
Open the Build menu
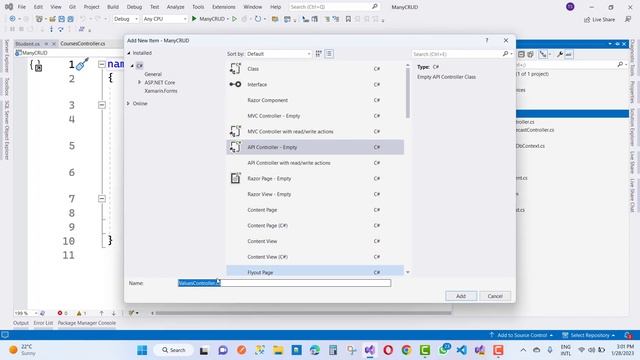pyautogui.click(x=113, y=7)
